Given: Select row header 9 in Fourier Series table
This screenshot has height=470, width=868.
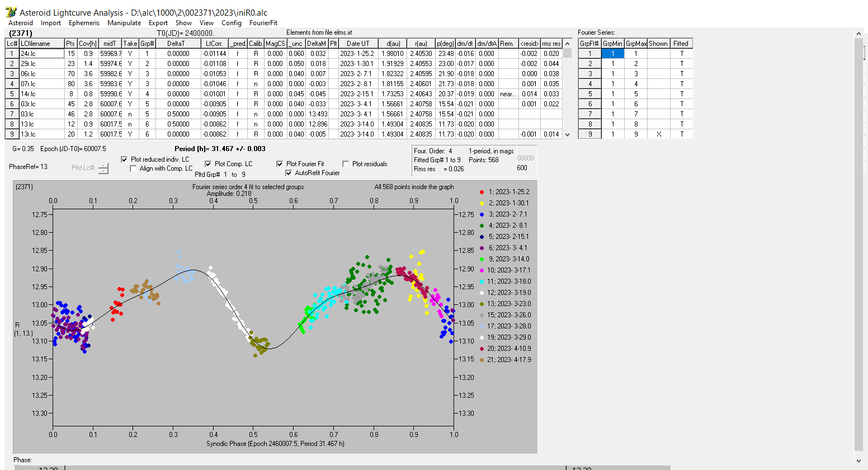Looking at the screenshot, I should point(589,134).
